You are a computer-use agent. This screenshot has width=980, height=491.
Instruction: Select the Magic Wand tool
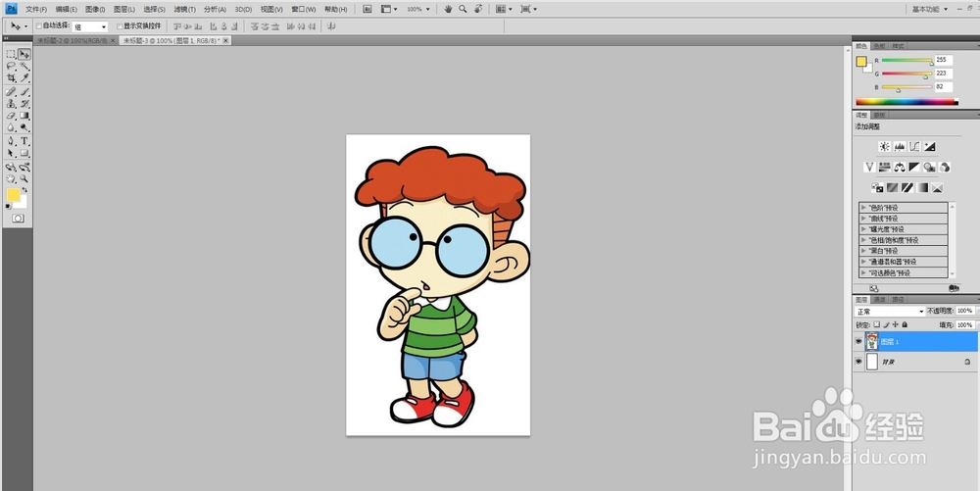coord(24,66)
